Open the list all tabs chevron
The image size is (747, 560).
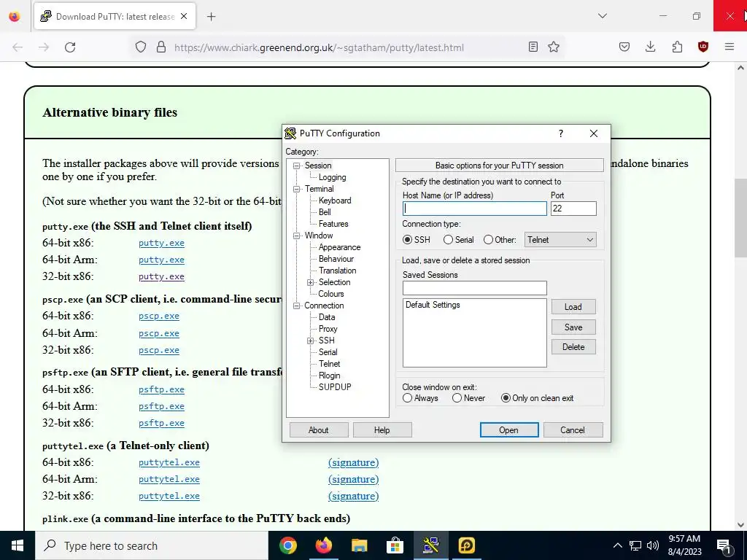point(602,16)
